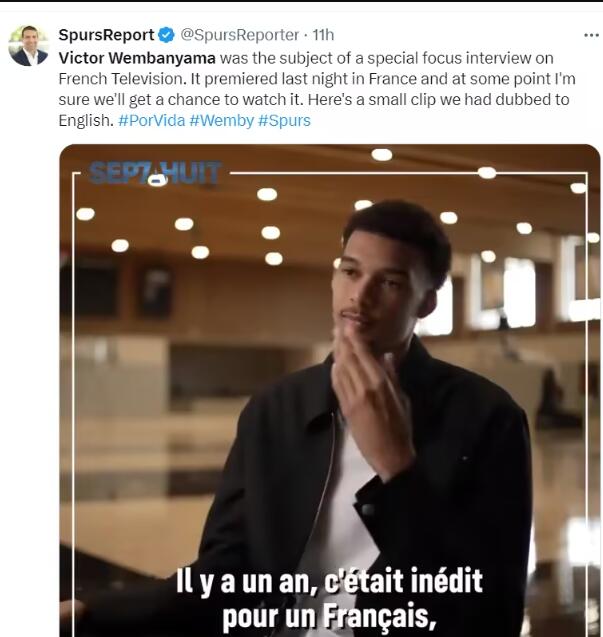The height and width of the screenshot is (637, 603).
Task: Click the phrase "French Television" in the tweet
Action: [x=122, y=79]
